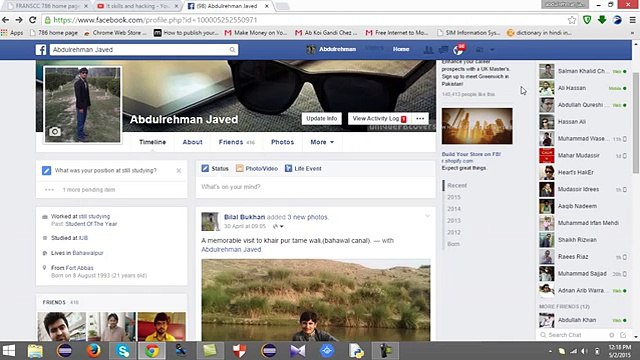Screen dimensions: 640x360
Task: Open friend requests icon in Facebook header
Action: click(428, 50)
